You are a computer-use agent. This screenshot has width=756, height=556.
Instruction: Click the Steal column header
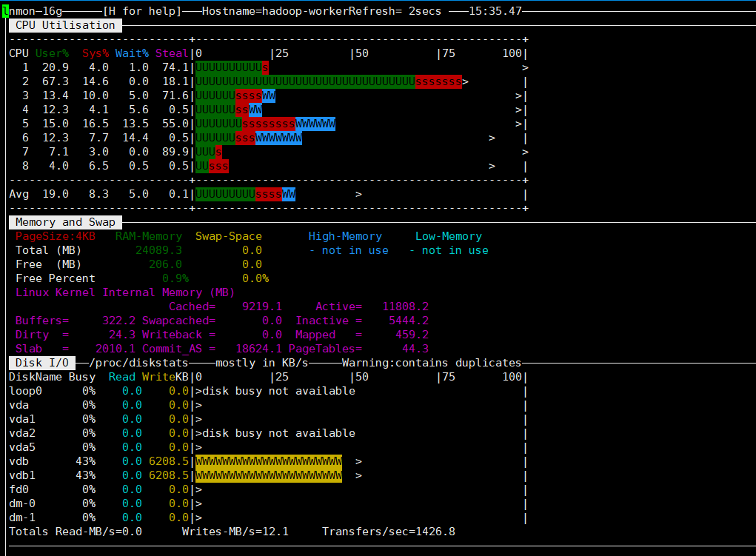[x=172, y=53]
